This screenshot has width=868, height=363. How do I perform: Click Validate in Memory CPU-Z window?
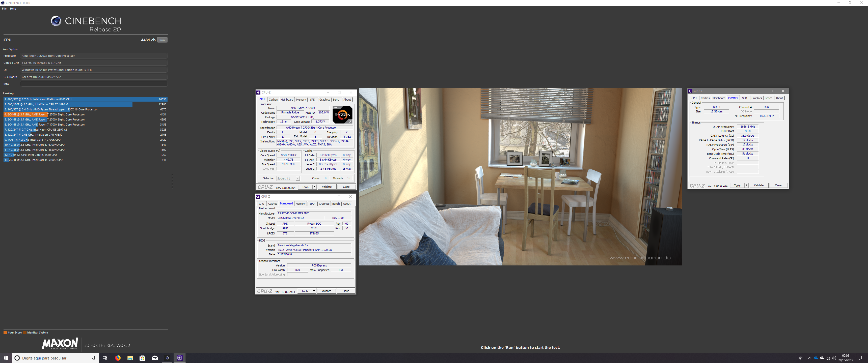tap(759, 186)
